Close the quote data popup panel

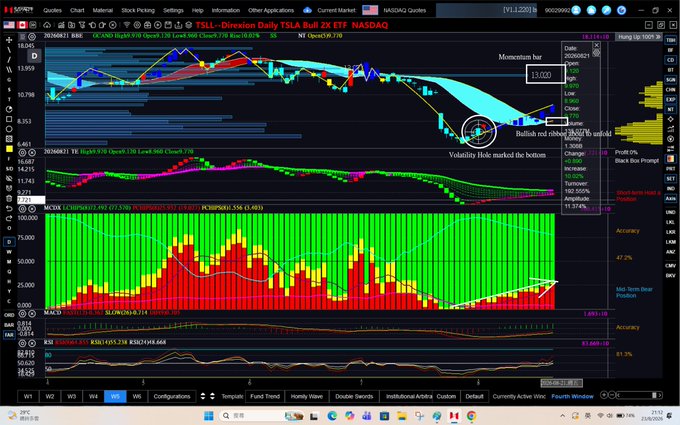pyautogui.click(x=596, y=45)
